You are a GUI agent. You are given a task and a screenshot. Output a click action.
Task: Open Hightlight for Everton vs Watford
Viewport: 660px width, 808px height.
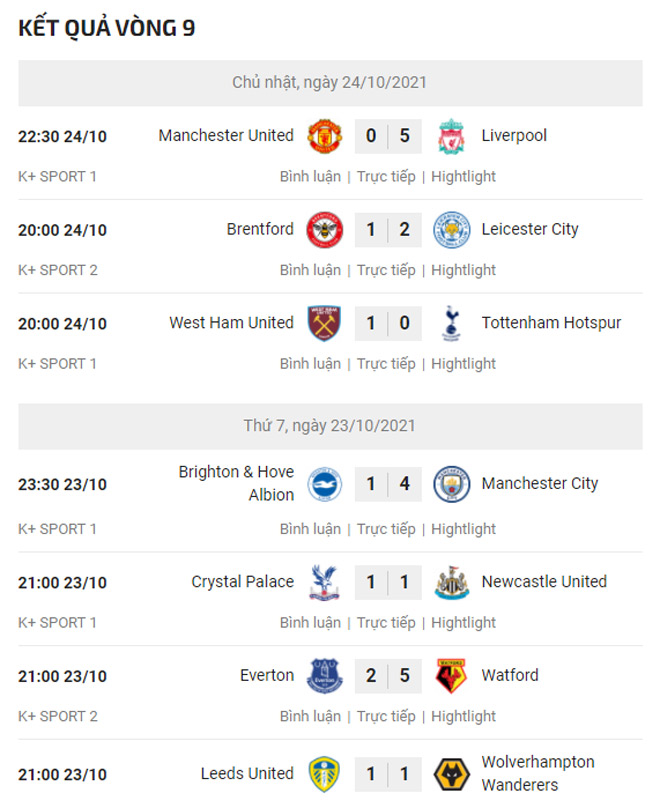(x=463, y=716)
